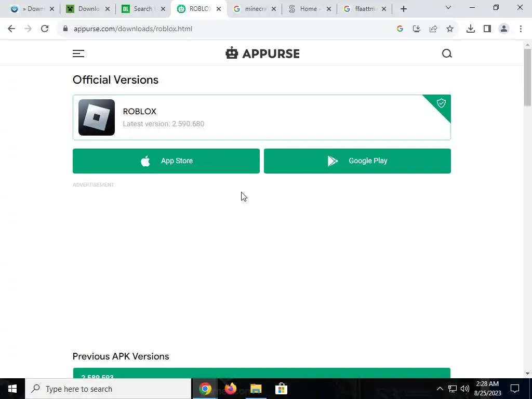Click the network tray icon
This screenshot has height=399, width=532.
pyautogui.click(x=453, y=389)
